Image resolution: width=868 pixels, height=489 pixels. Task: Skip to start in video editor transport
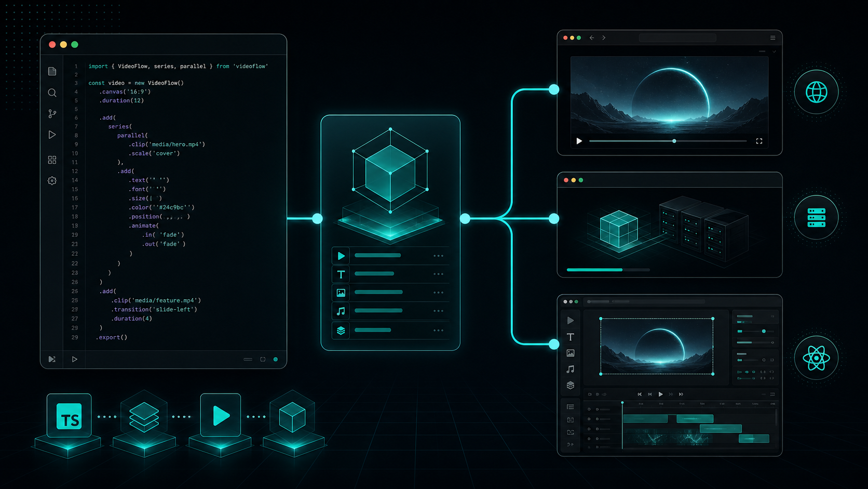coord(640,394)
